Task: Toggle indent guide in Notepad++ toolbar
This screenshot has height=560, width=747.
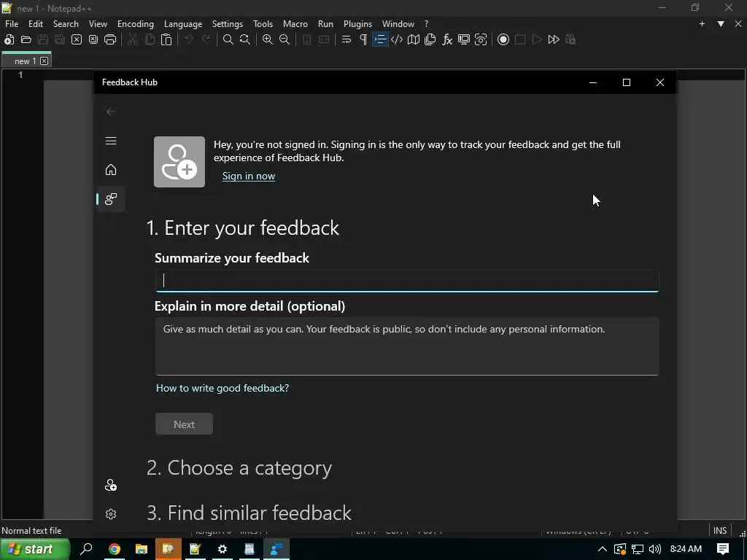Action: point(380,39)
